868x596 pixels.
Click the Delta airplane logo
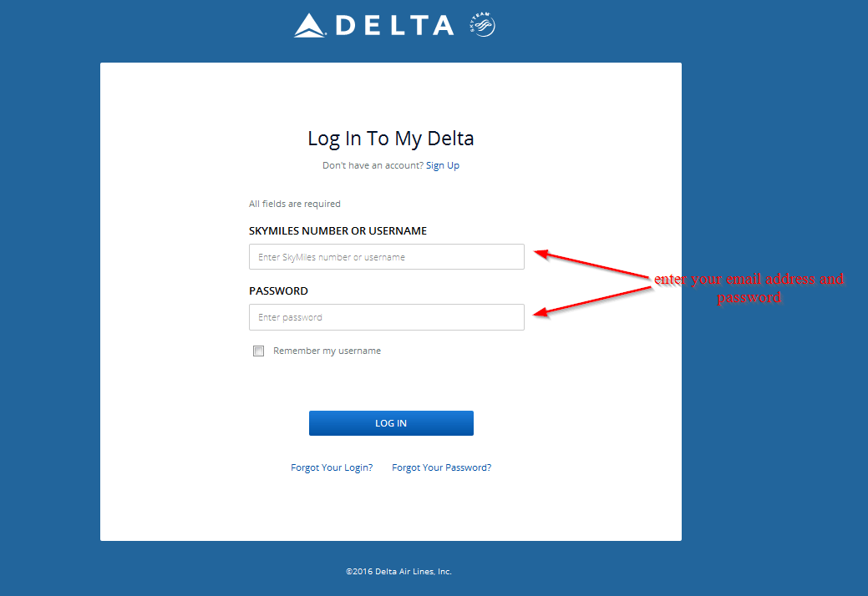(308, 24)
